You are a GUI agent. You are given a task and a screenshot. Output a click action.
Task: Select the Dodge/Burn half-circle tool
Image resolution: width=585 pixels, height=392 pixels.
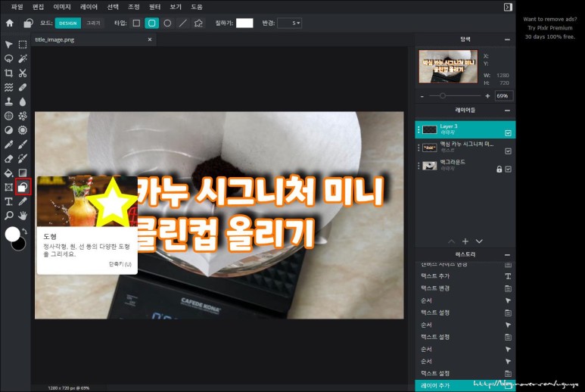8,130
